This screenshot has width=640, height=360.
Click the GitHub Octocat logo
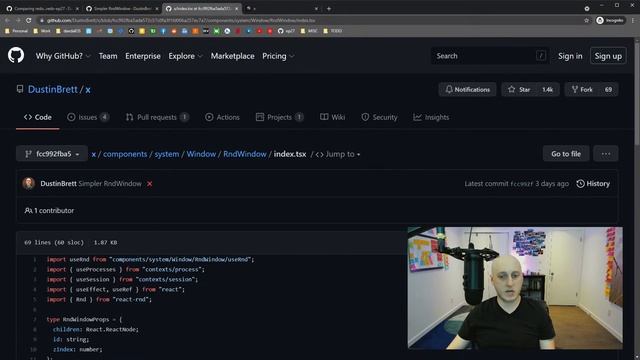tap(16, 56)
